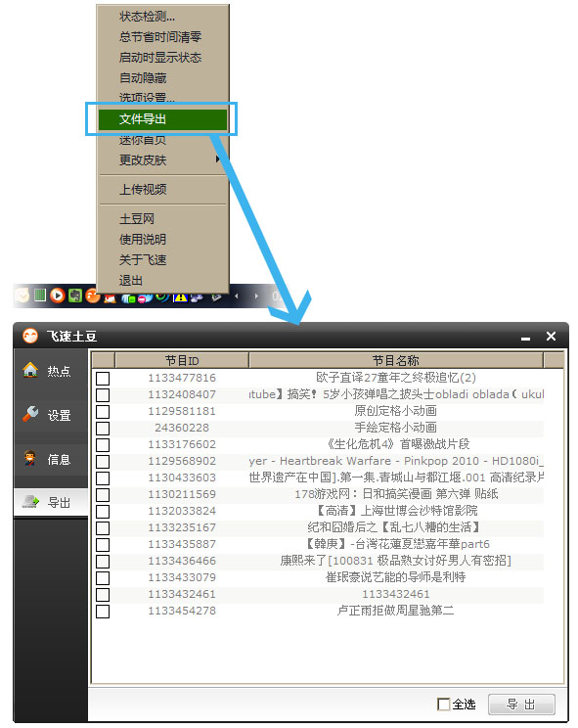Viewport: 578px width, 728px height.
Task: Select the 导出 export sidebar tab
Action: tap(51, 502)
